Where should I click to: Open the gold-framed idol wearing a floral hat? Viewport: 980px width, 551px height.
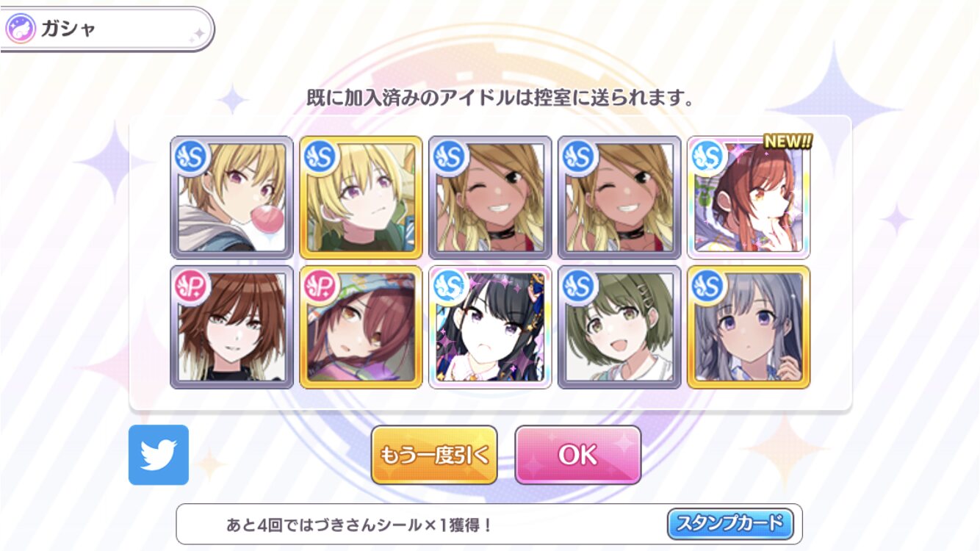click(x=361, y=327)
